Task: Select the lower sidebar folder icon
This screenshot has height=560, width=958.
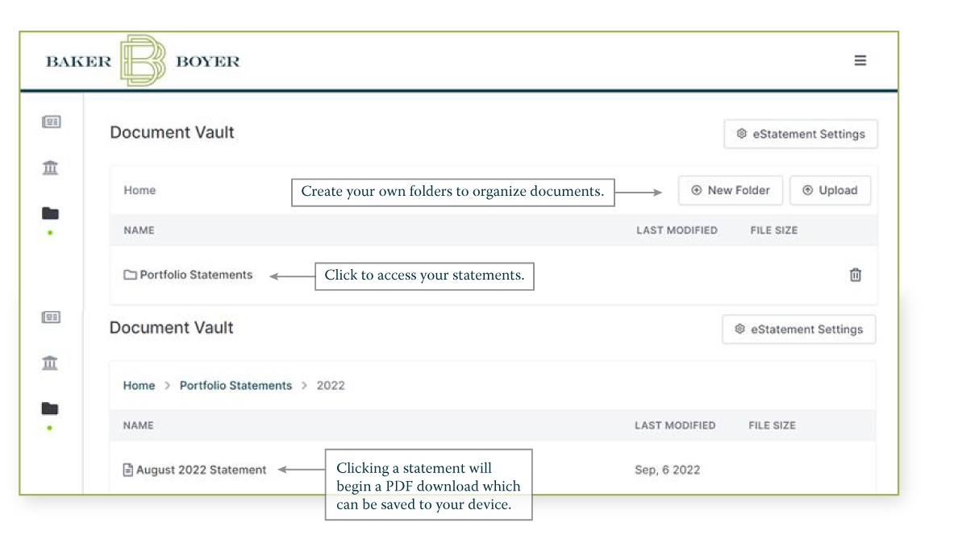Action: (x=50, y=408)
